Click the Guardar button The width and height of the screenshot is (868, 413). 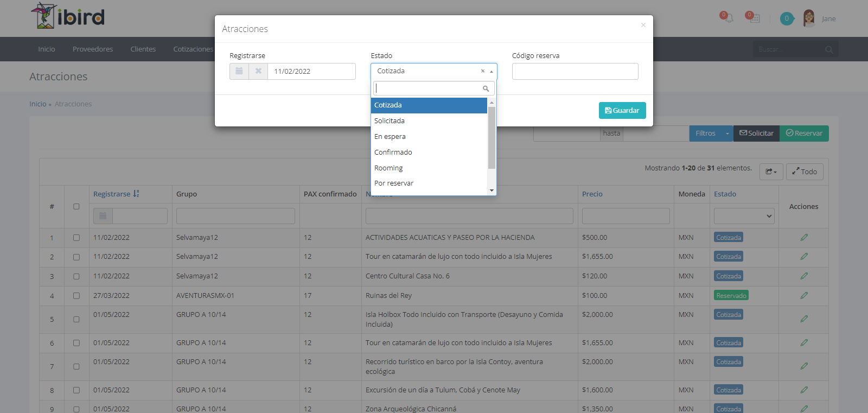(x=622, y=110)
